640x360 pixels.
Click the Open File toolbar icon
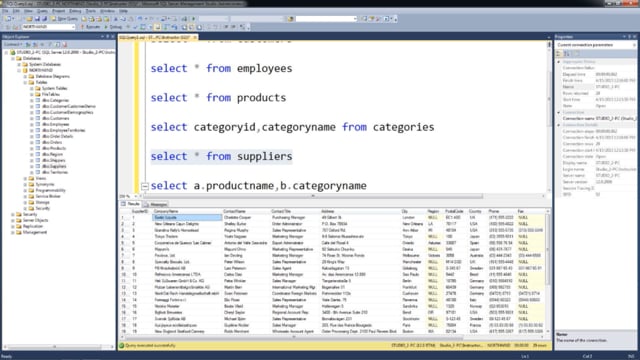(29, 19)
